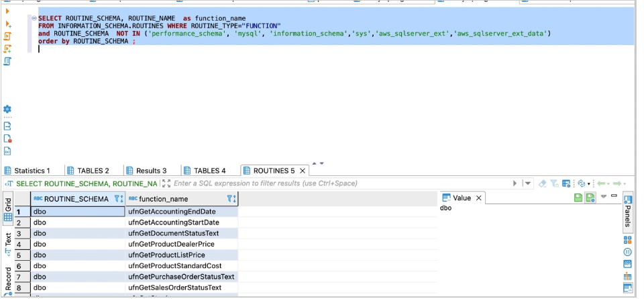The width and height of the screenshot is (644, 299).
Task: Open the metadata panel icon
Action: click(x=628, y=264)
